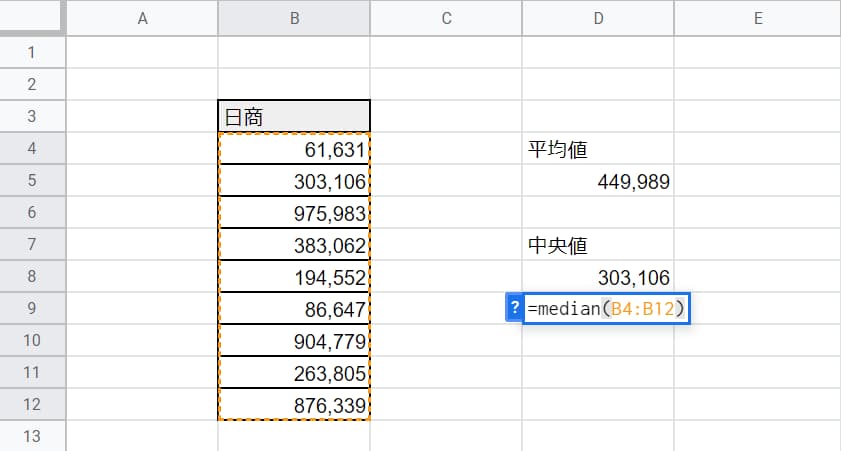Click the 中央値 label cell

598,245
